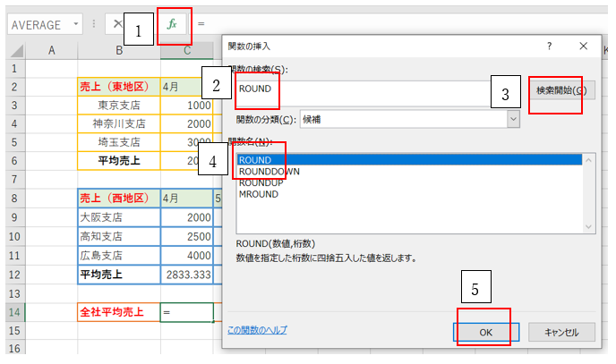Confirm with the OK button

[485, 331]
